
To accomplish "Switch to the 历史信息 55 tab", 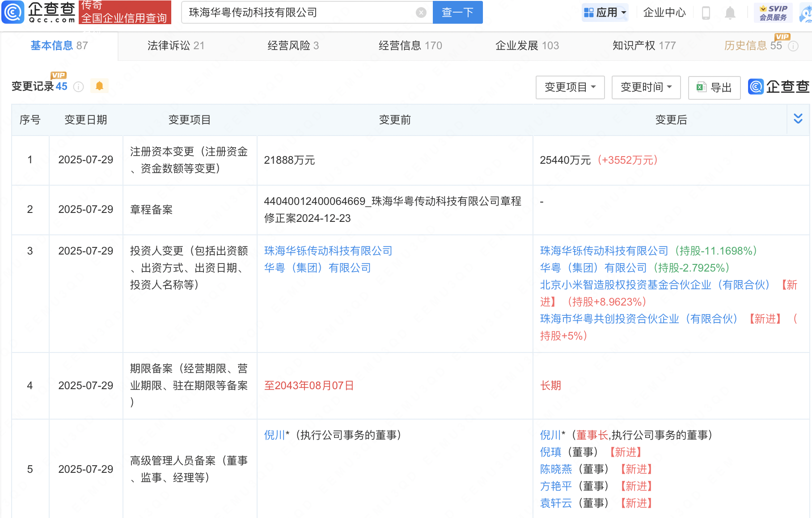I will pyautogui.click(x=753, y=46).
